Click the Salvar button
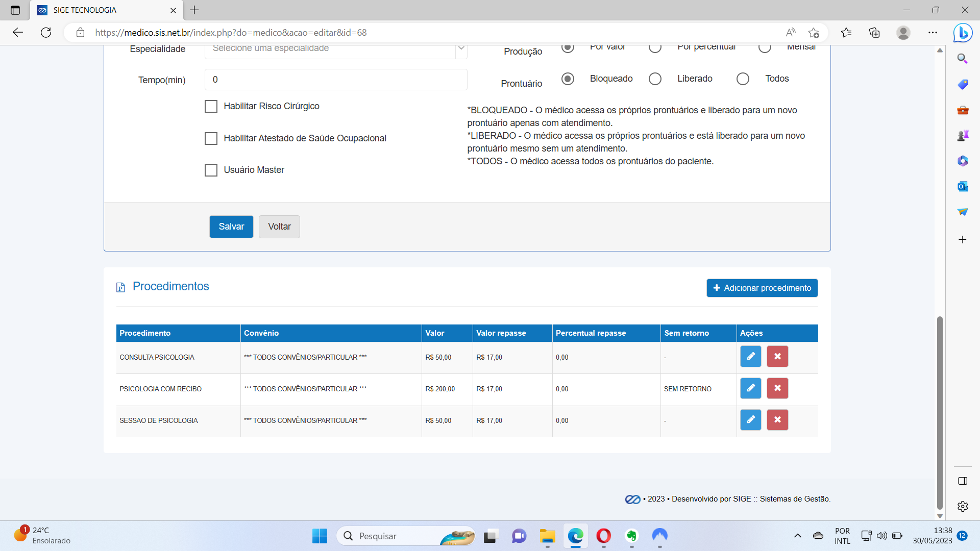Image resolution: width=980 pixels, height=551 pixels. point(231,227)
